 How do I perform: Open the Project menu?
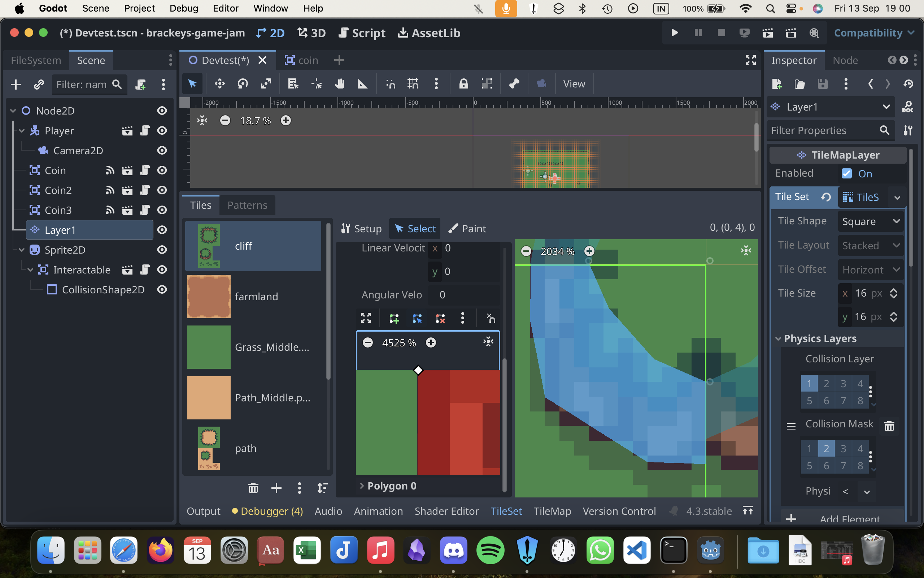(139, 8)
